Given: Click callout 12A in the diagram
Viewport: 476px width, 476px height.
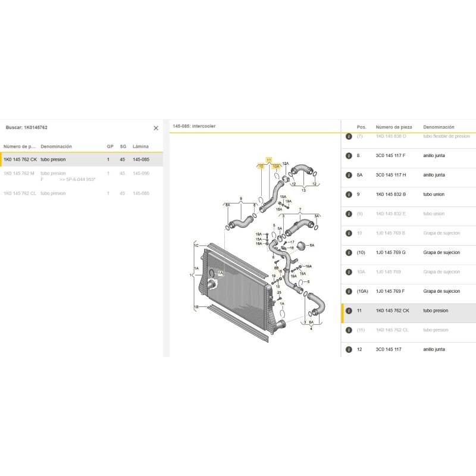Looking at the screenshot, I should (286, 164).
